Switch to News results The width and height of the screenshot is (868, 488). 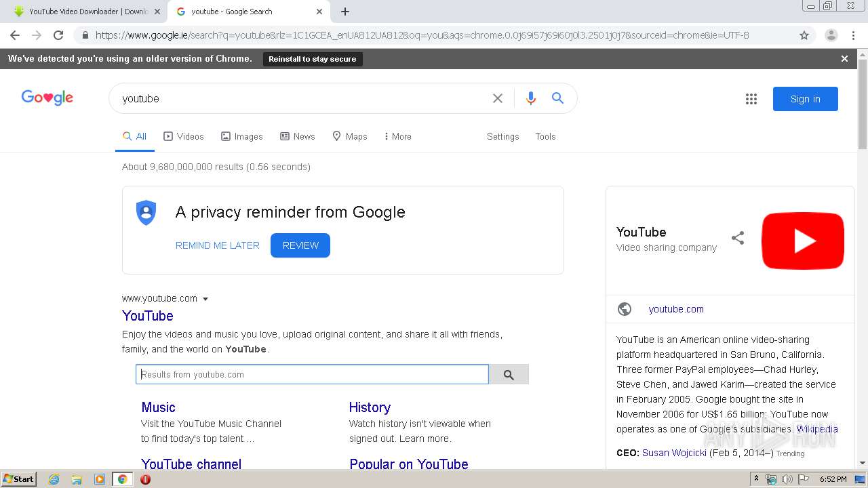pos(298,136)
